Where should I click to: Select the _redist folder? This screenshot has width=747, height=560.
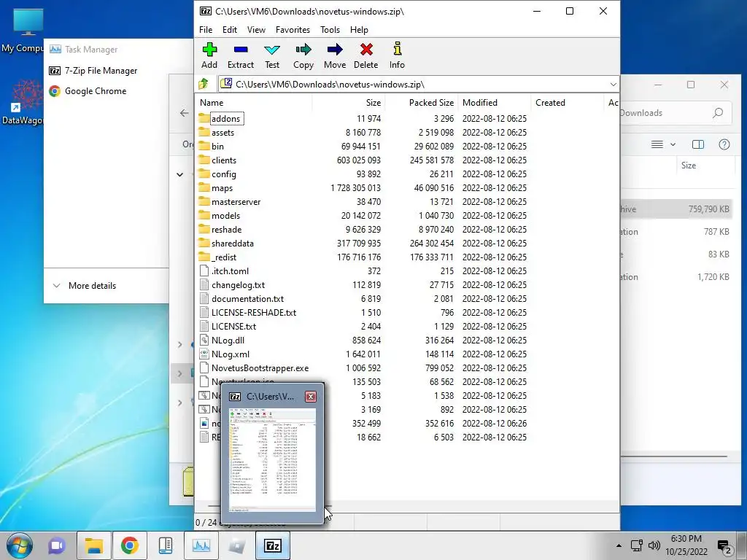pos(223,257)
